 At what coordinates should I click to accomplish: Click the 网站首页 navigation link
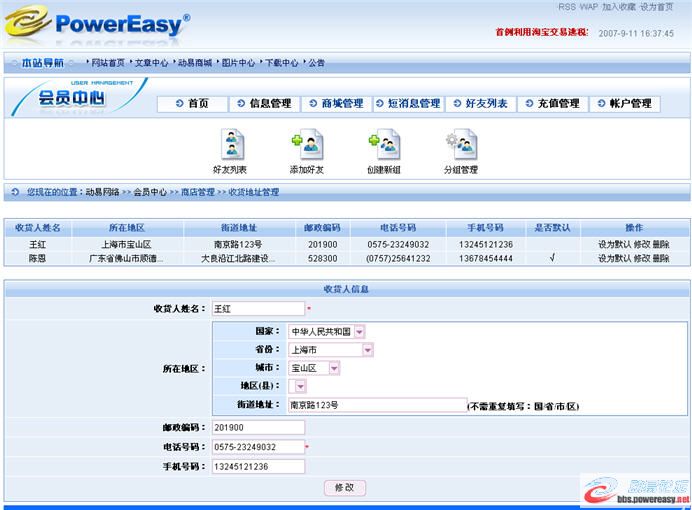click(x=108, y=63)
